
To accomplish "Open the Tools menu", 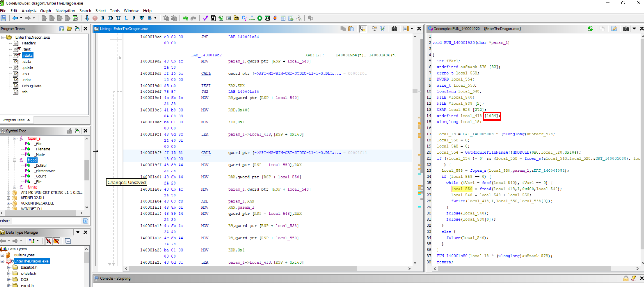I will (x=115, y=11).
